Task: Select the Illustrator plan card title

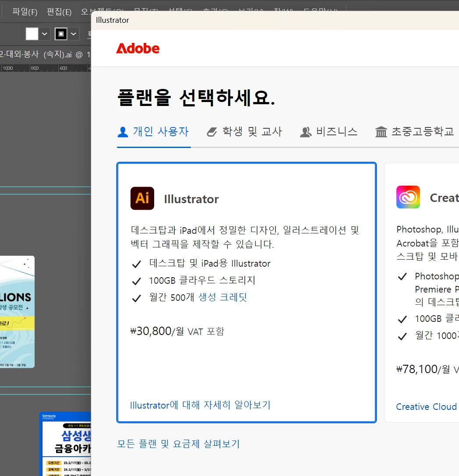Action: pyautogui.click(x=191, y=199)
